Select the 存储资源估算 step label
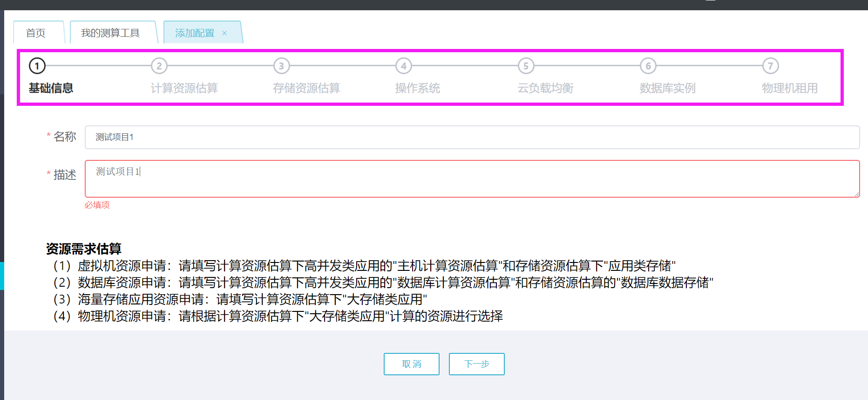Image resolution: width=868 pixels, height=400 pixels. point(306,88)
